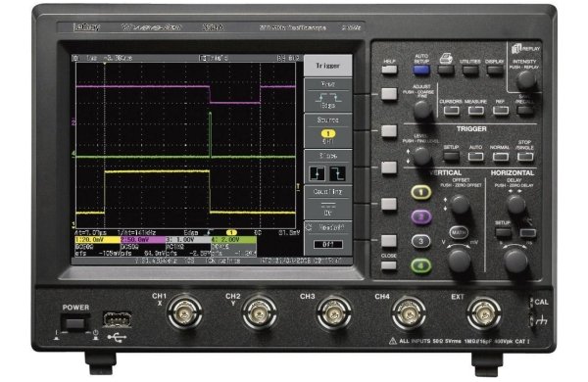Click the vertical V/mV scale knob
Viewport: 588px width, 382px height.
coord(460,261)
